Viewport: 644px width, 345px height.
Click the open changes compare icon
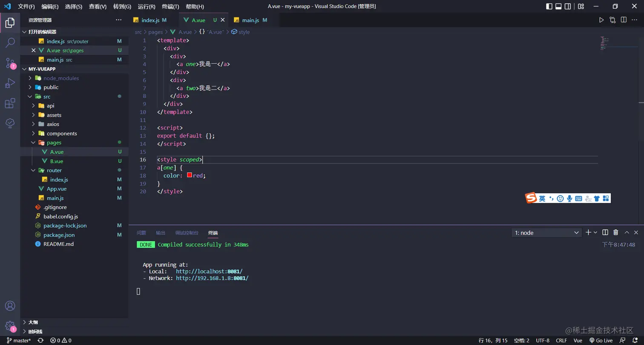point(612,20)
